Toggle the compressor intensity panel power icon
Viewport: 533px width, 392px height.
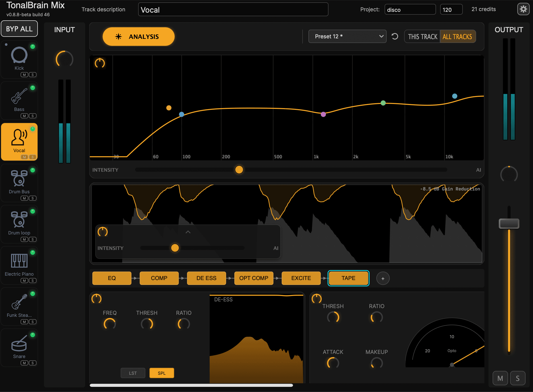pyautogui.click(x=103, y=232)
